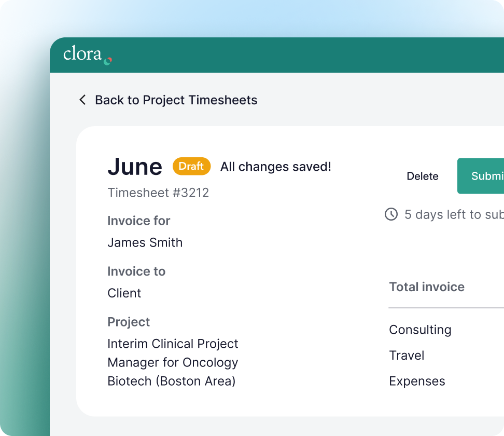Go back to Project Timesheets link
The width and height of the screenshot is (504, 436).
point(176,100)
